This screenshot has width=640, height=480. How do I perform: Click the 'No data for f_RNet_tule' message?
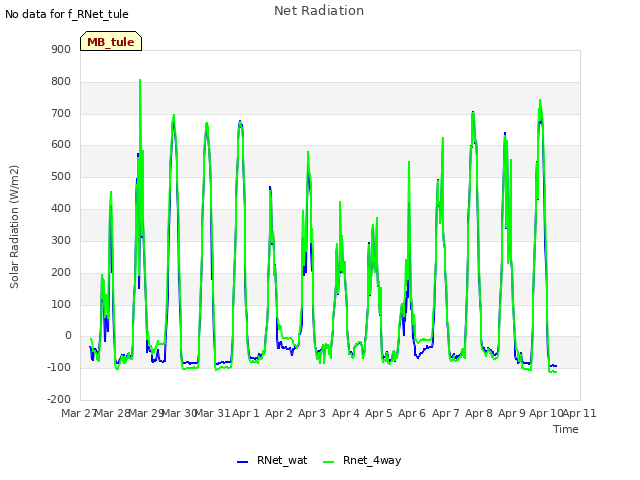(67, 14)
